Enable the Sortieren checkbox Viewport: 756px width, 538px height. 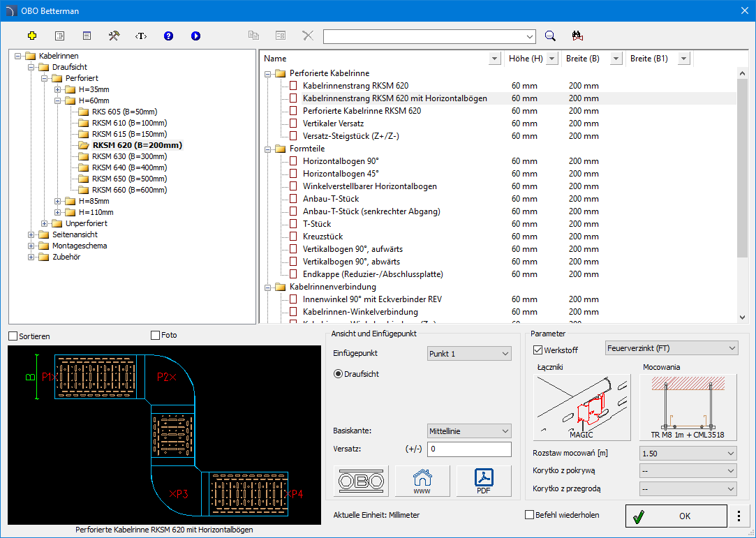coord(13,336)
